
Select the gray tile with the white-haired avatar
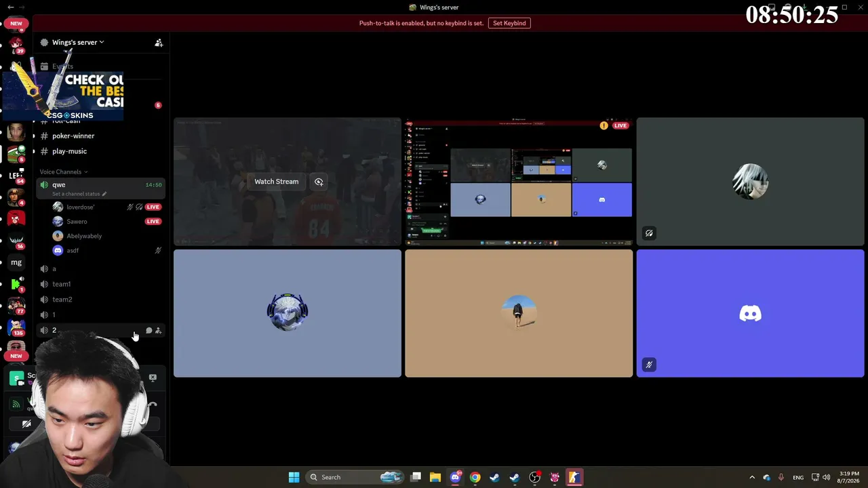click(x=750, y=182)
